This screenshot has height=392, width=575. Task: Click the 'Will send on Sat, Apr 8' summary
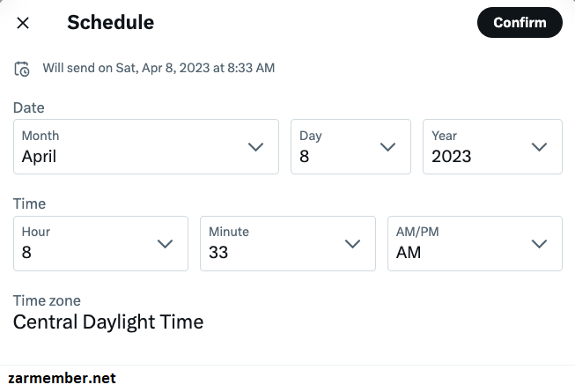click(x=158, y=68)
